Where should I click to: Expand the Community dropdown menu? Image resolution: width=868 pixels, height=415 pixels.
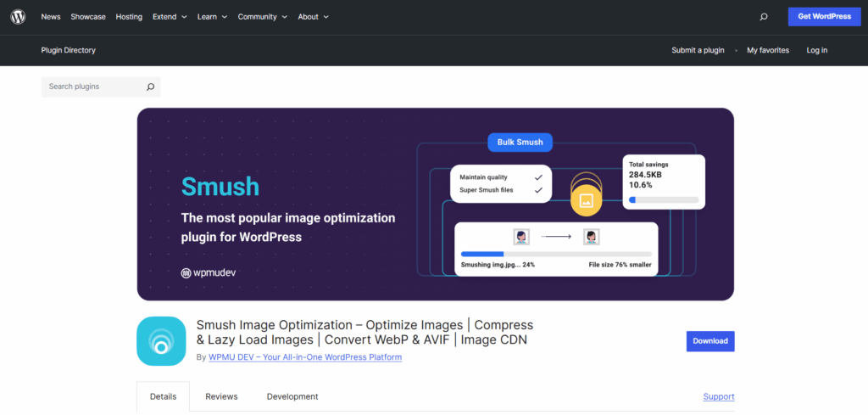point(263,17)
